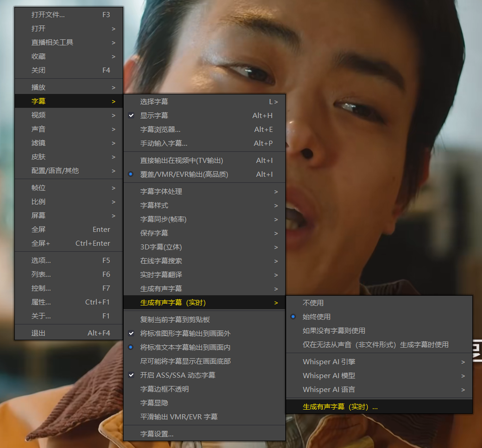Open the 比例 submenu
The height and width of the screenshot is (448, 482).
[69, 202]
